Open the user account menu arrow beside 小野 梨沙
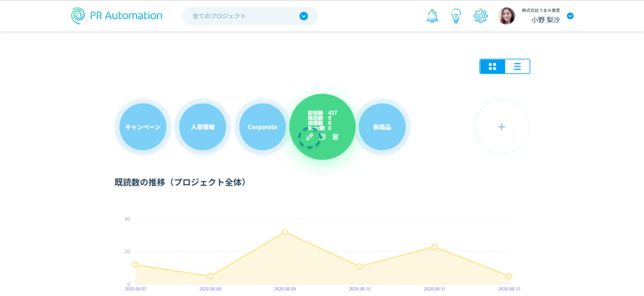Viewport: 644px width, 296px height. [x=570, y=16]
